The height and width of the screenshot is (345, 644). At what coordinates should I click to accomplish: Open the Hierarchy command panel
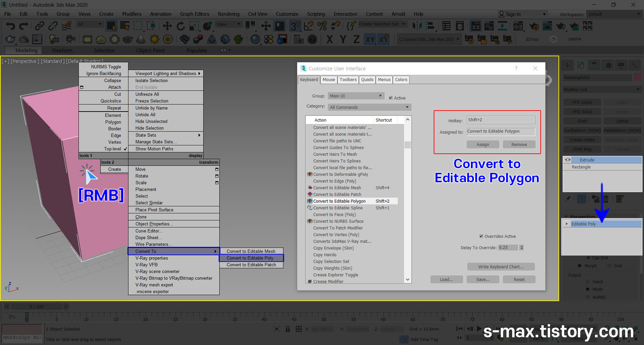(x=594, y=65)
